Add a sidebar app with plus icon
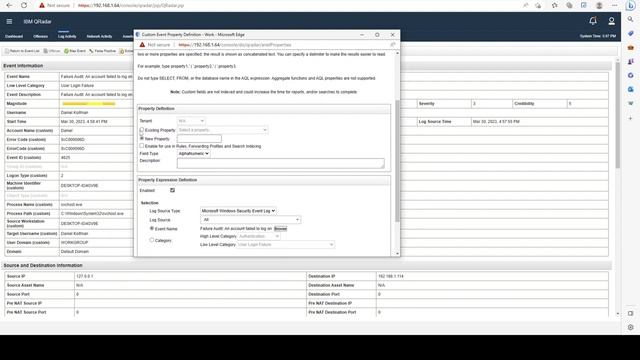 tap(631, 118)
